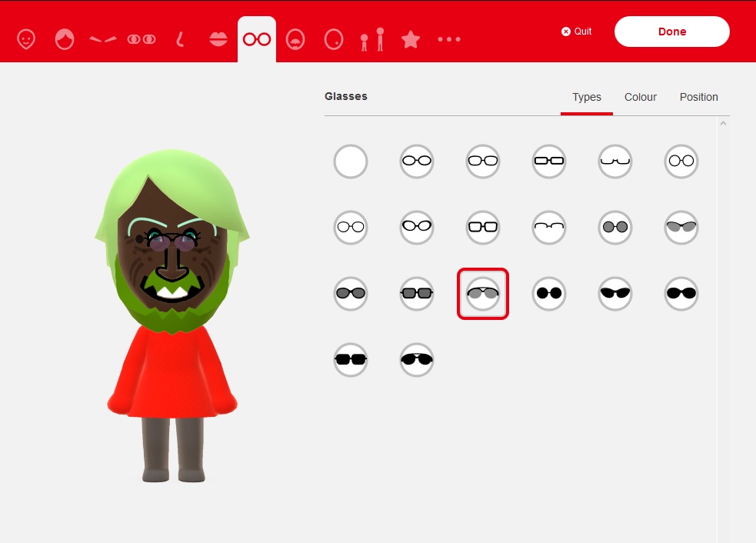
Task: Click the Done button
Action: (671, 32)
